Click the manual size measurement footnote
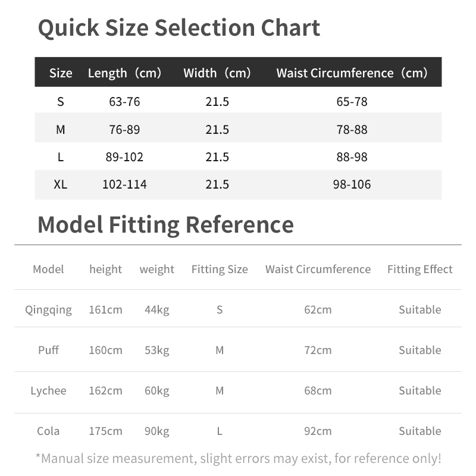The height and width of the screenshot is (476, 476). point(238,458)
